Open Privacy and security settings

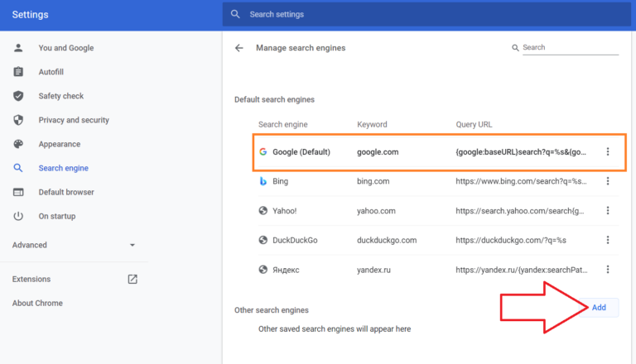(73, 120)
